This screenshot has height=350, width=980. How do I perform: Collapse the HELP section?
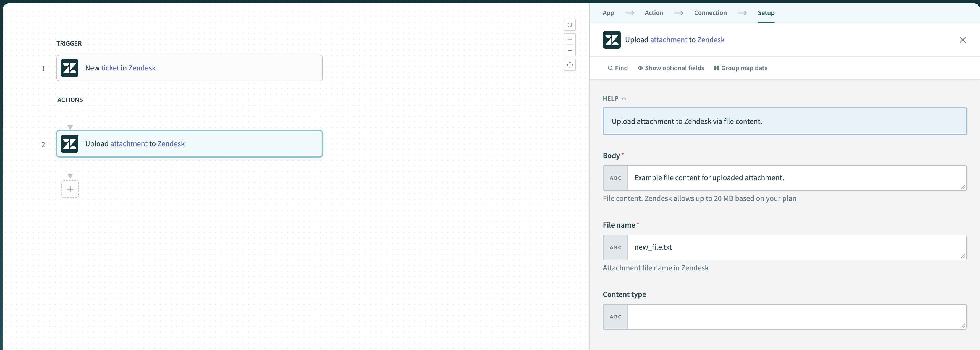pyautogui.click(x=624, y=98)
